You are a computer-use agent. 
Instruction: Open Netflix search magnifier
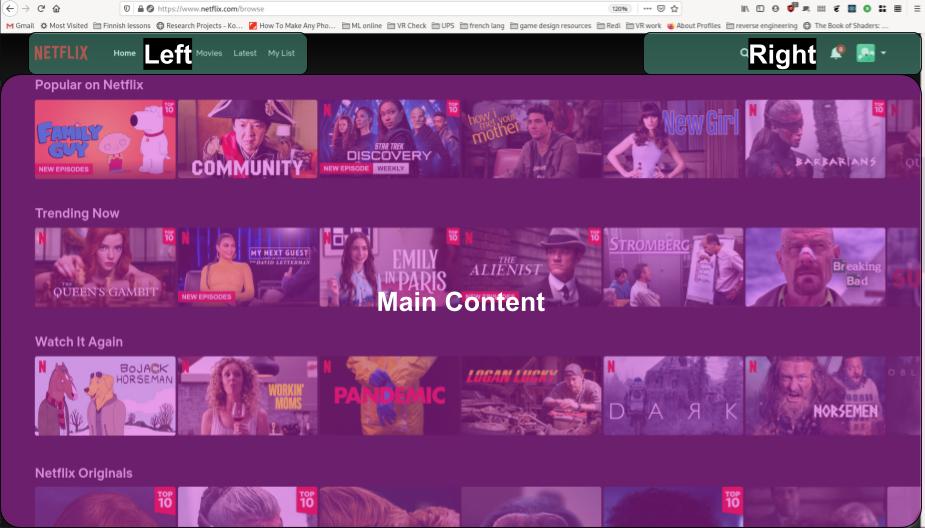click(x=744, y=53)
